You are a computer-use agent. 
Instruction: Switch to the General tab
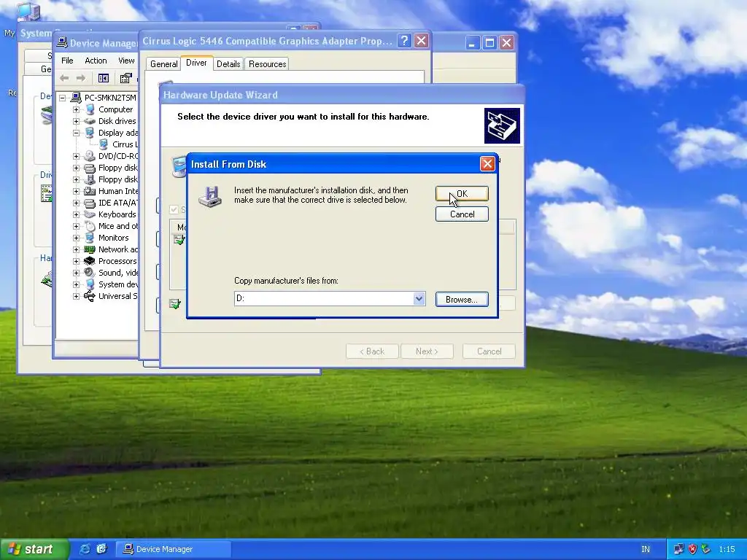click(x=163, y=64)
